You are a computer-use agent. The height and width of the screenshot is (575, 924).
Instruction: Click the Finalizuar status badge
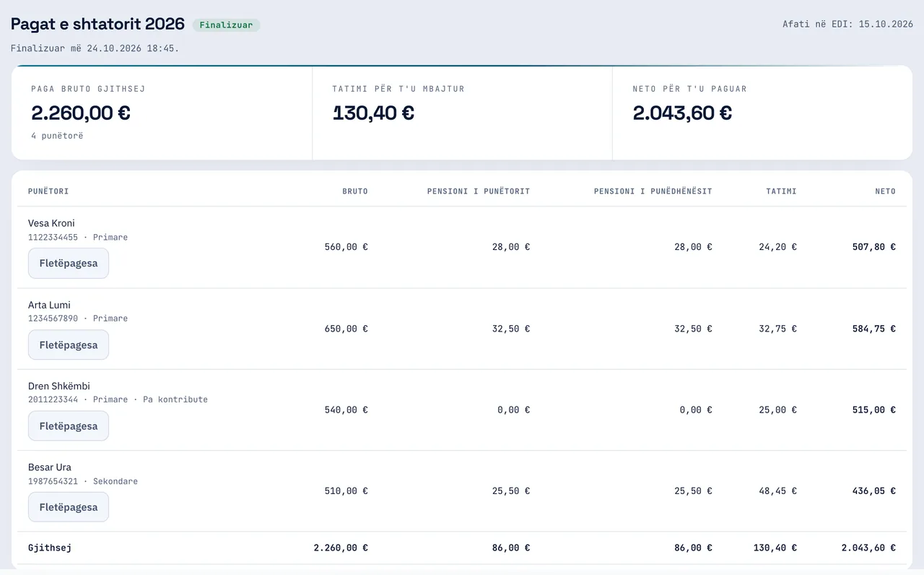[x=226, y=25]
